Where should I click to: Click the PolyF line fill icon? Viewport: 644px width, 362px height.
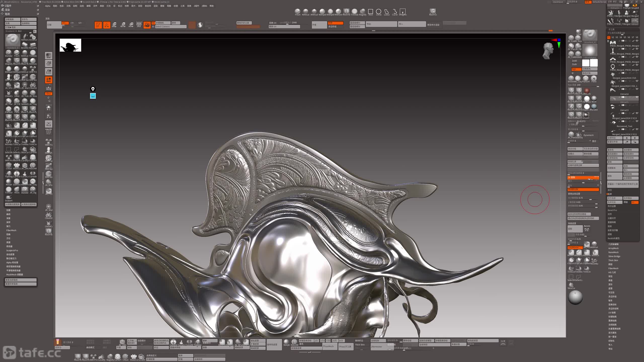coord(49,132)
